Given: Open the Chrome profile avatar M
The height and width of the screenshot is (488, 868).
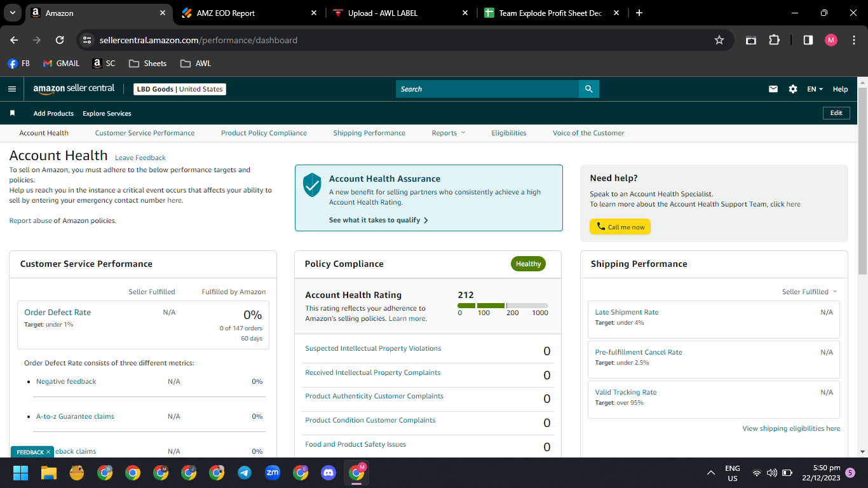Looking at the screenshot, I should click(x=831, y=40).
